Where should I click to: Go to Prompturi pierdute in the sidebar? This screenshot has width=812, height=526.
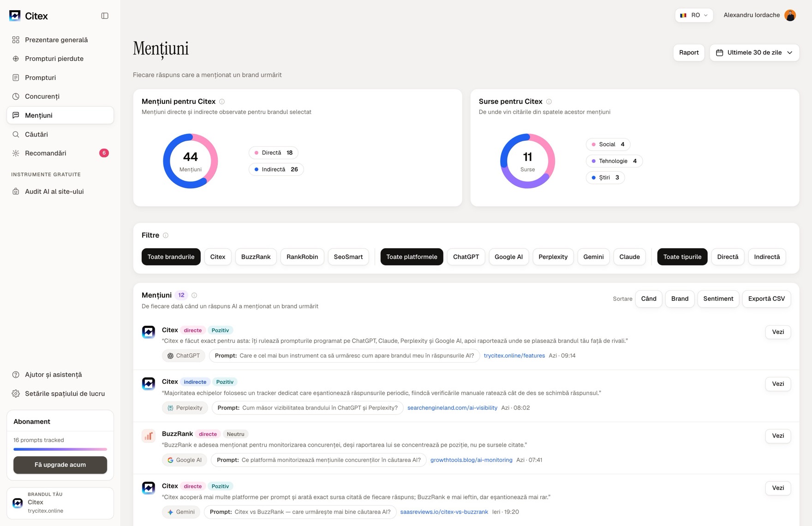pos(60,59)
